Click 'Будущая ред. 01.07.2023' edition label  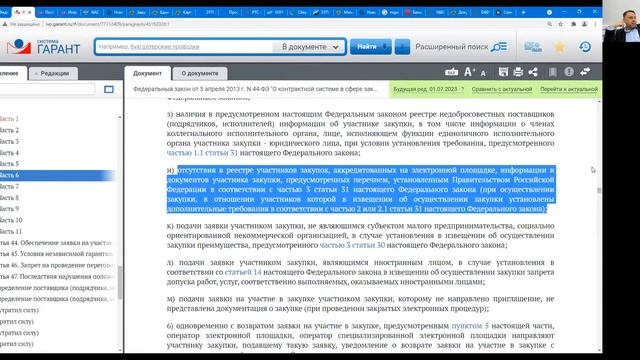coord(428,89)
